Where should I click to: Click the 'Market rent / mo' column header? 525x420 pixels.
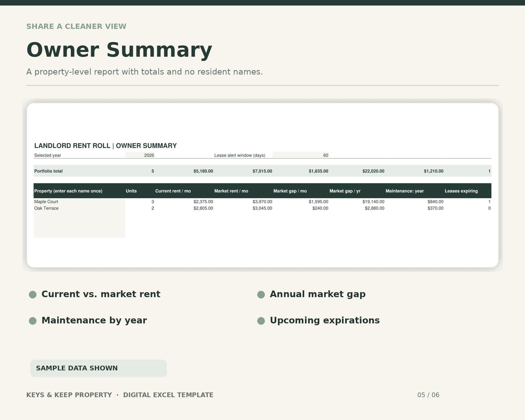point(231,191)
